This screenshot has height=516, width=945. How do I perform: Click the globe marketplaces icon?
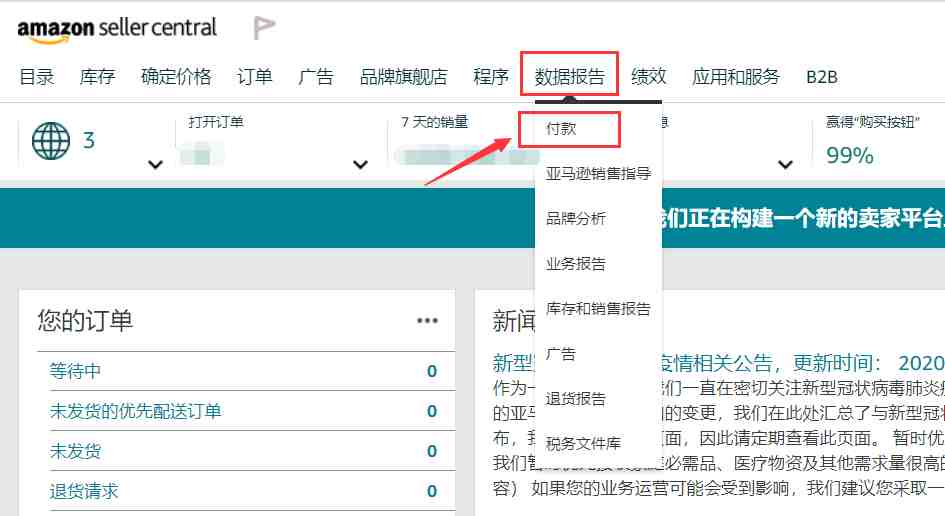click(51, 141)
